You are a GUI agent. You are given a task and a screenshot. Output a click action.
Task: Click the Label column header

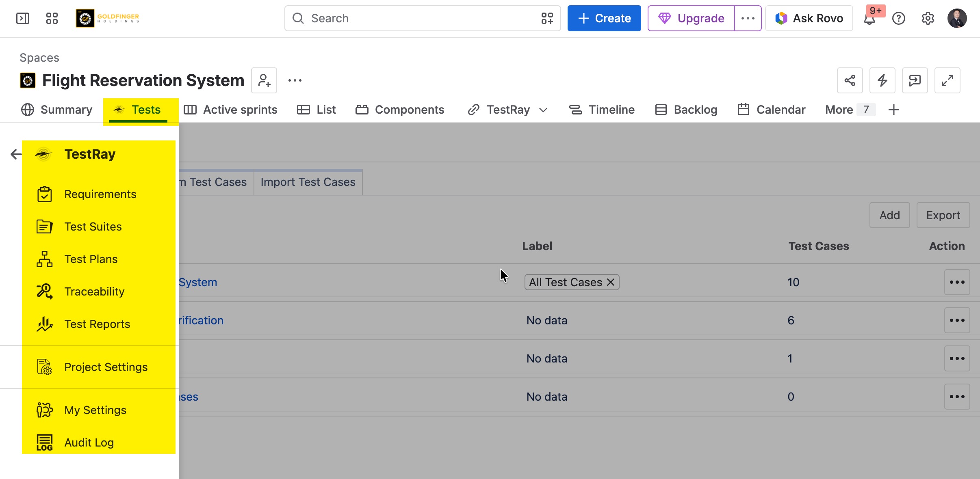pos(537,246)
